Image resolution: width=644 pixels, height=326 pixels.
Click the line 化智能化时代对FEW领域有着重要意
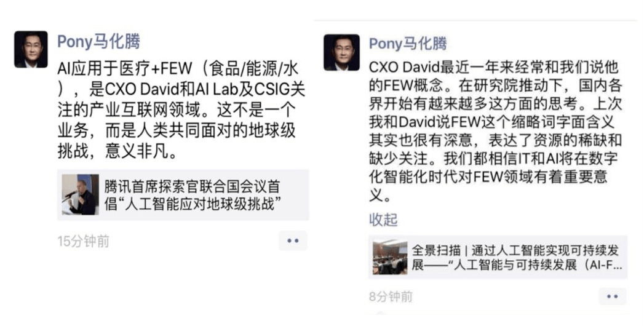click(x=488, y=177)
